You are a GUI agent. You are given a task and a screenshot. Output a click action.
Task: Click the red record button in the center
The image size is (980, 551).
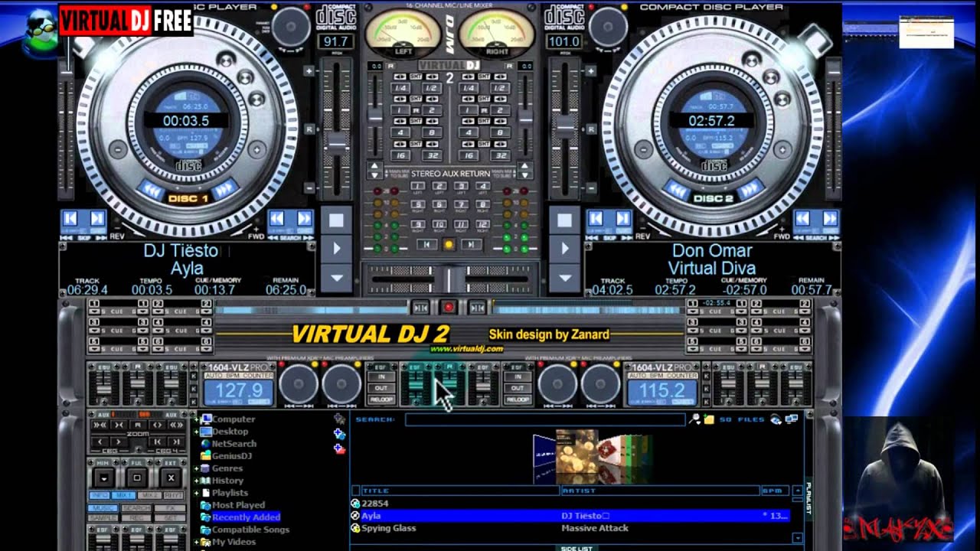[x=449, y=307]
